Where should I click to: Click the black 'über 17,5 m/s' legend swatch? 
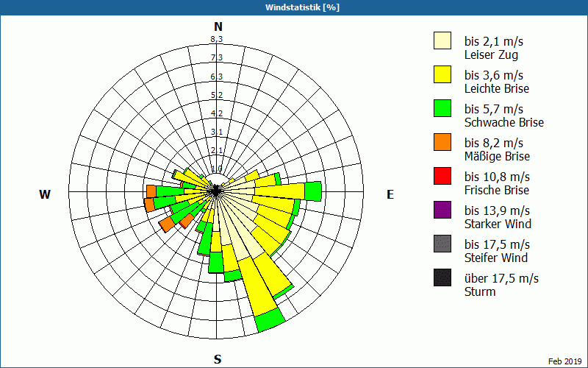442,277
